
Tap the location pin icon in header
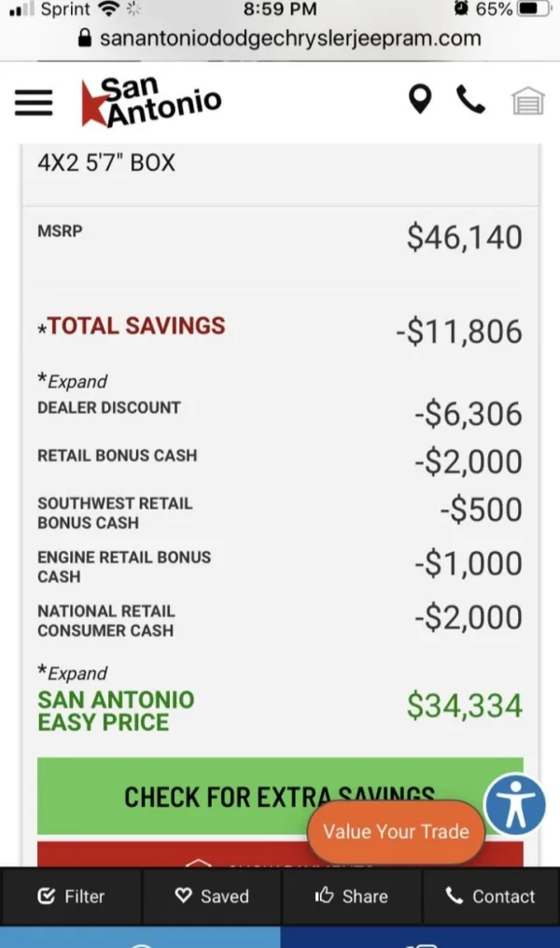click(x=420, y=99)
